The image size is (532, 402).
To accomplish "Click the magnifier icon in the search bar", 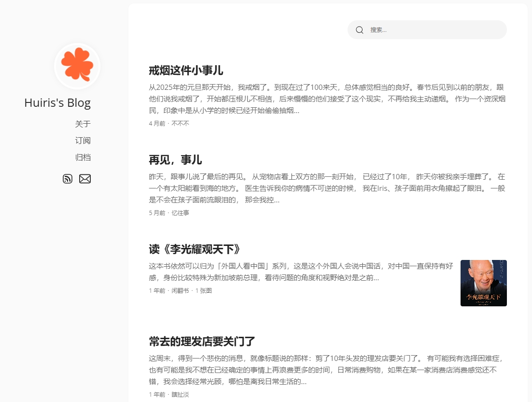I will (x=359, y=29).
